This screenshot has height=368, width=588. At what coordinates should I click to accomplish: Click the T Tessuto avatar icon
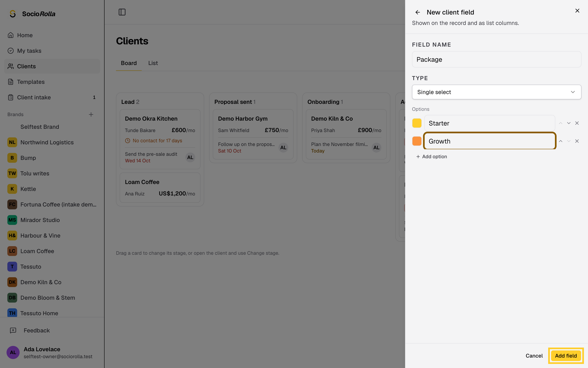[x=12, y=267]
